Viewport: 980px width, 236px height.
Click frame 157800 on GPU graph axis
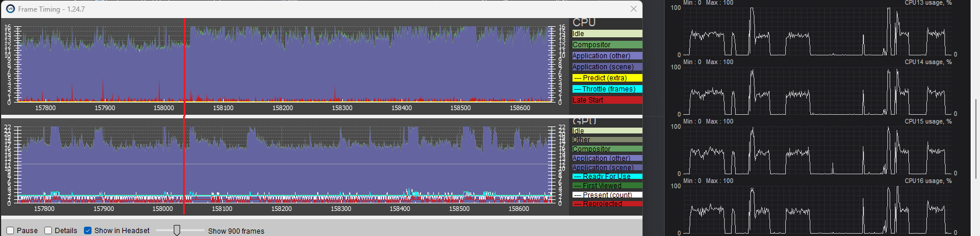tap(44, 209)
